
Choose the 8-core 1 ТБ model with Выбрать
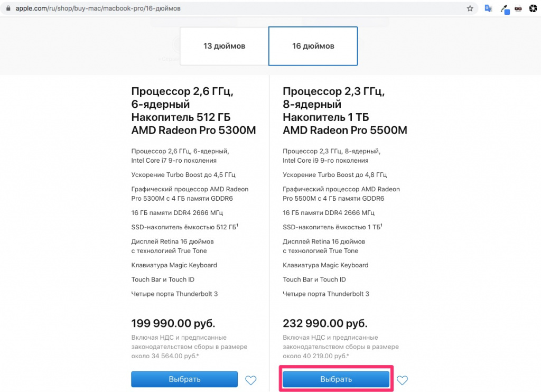[x=336, y=379]
